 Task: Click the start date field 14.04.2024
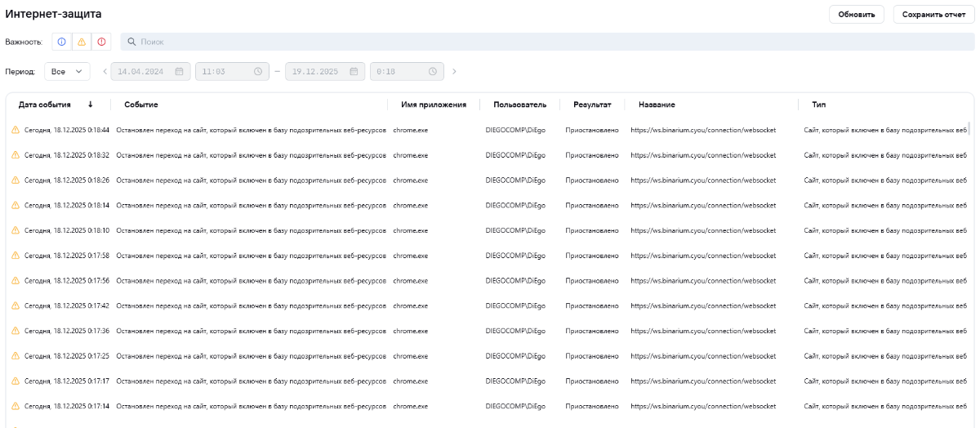[141, 72]
